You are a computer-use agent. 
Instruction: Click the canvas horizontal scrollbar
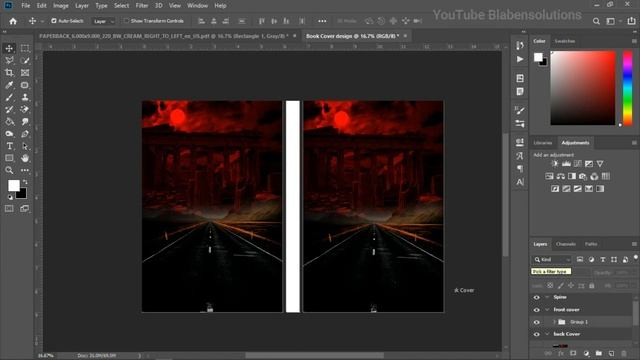[314, 356]
